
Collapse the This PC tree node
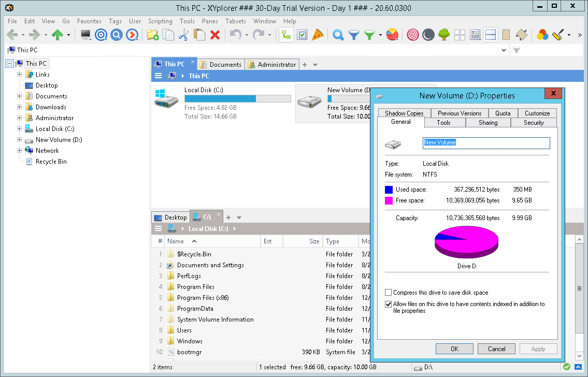[x=10, y=63]
